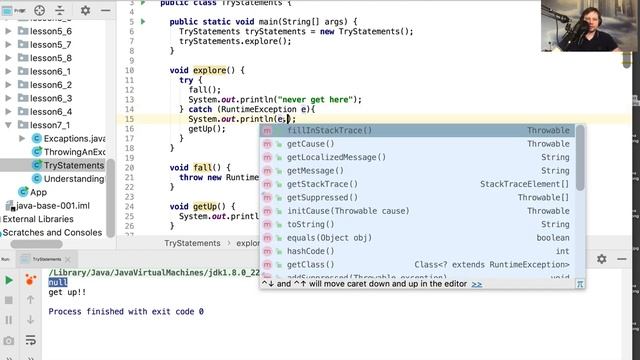Image resolution: width=640 pixels, height=360 pixels.
Task: Click the webcam video thumbnail
Action: [587, 25]
